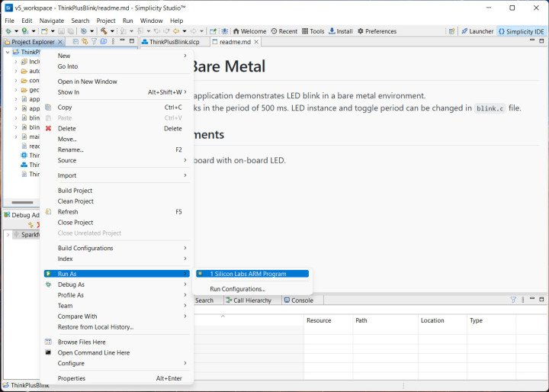Switch to the Launcher perspective
The height and width of the screenshot is (392, 549).
(x=477, y=31)
